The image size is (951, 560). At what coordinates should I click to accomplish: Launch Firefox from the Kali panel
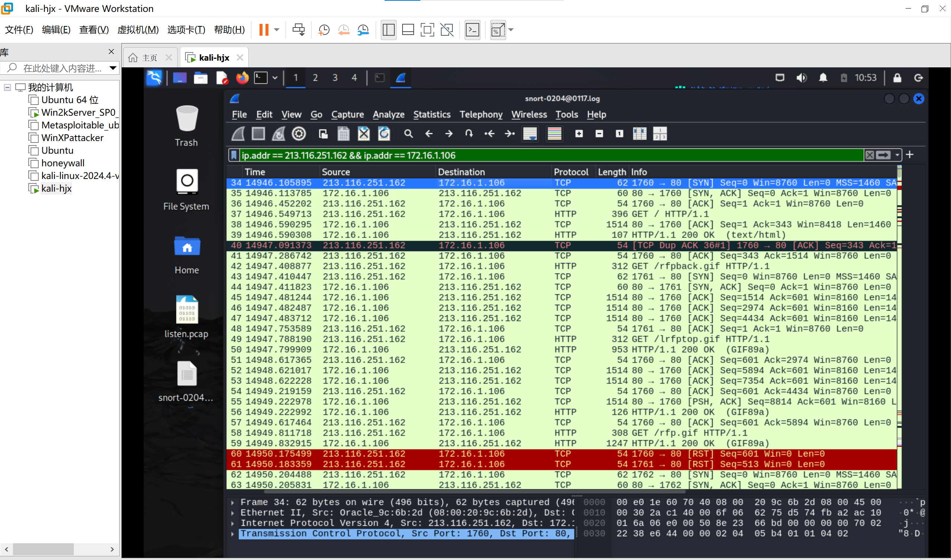click(242, 78)
